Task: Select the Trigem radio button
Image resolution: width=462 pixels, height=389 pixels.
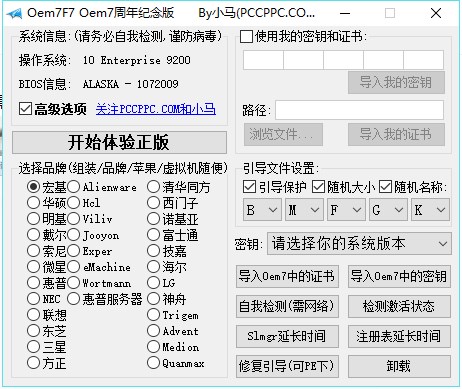Action: 153,314
